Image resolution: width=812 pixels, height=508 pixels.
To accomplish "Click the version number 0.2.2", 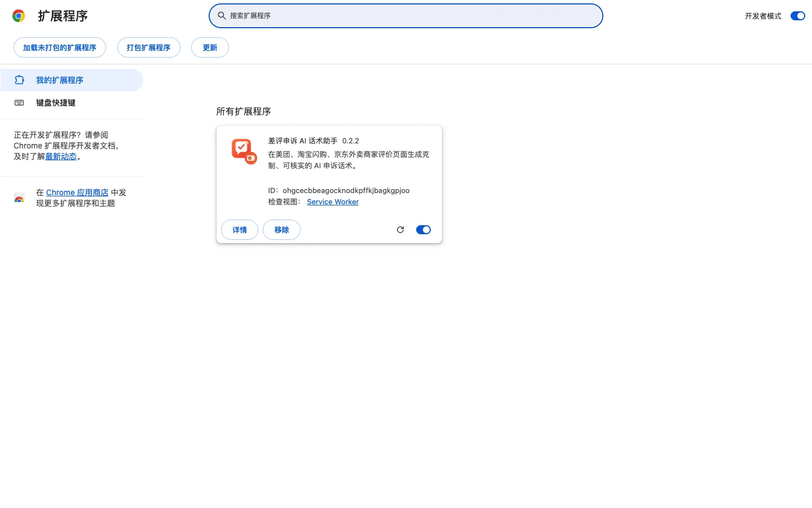I will (x=351, y=141).
